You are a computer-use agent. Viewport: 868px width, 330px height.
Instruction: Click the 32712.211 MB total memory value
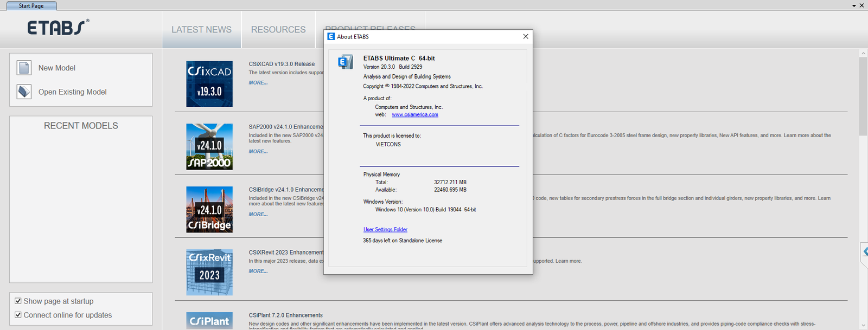pyautogui.click(x=450, y=182)
